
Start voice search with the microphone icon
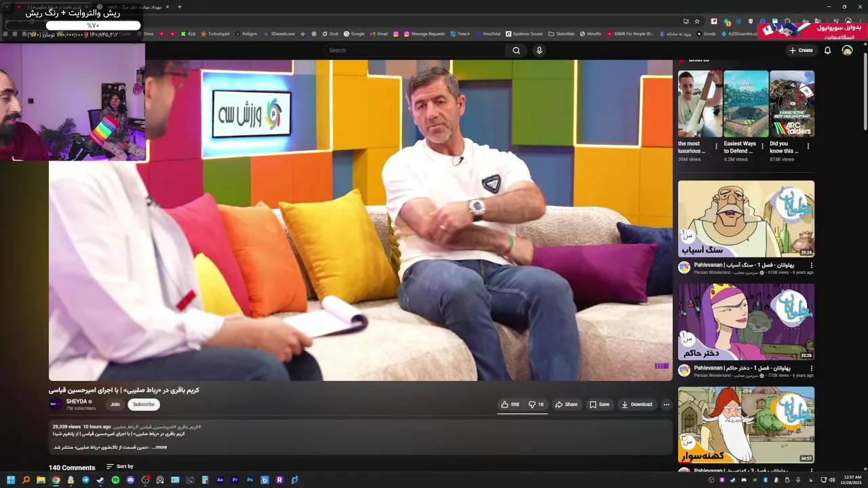pyautogui.click(x=539, y=50)
